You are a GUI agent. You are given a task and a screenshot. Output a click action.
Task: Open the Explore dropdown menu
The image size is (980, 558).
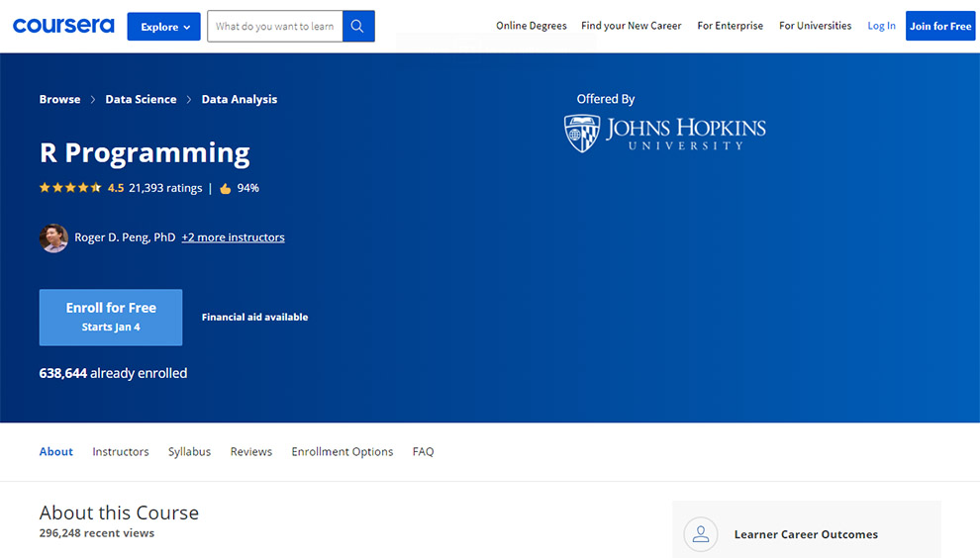point(163,27)
